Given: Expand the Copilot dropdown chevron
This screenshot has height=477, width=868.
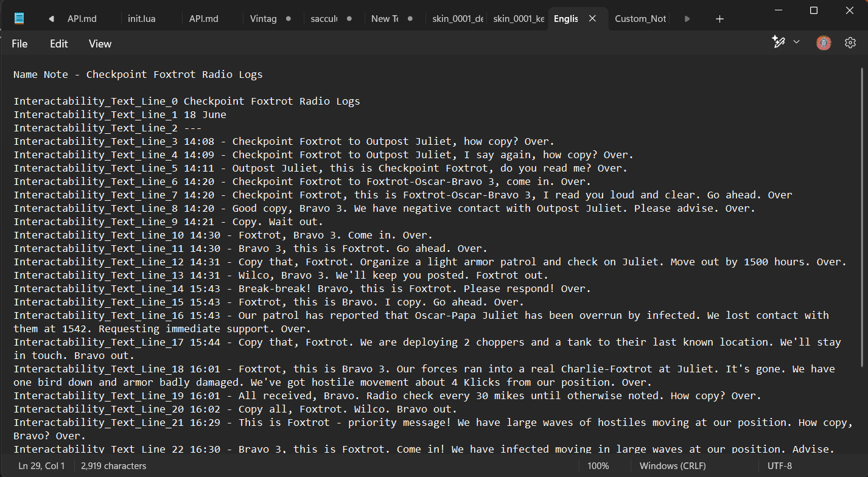Looking at the screenshot, I should click(796, 43).
